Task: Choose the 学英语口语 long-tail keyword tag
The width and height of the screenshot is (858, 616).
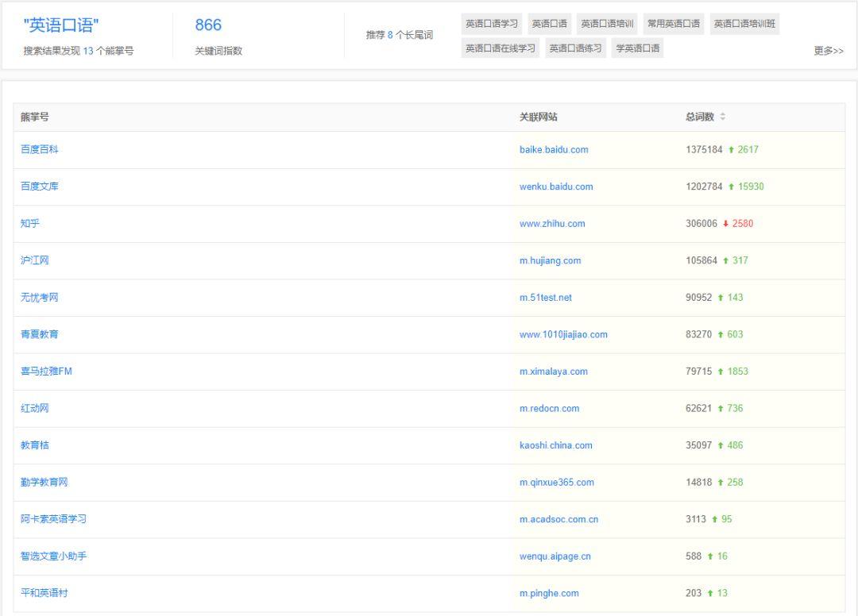Action: [637, 48]
